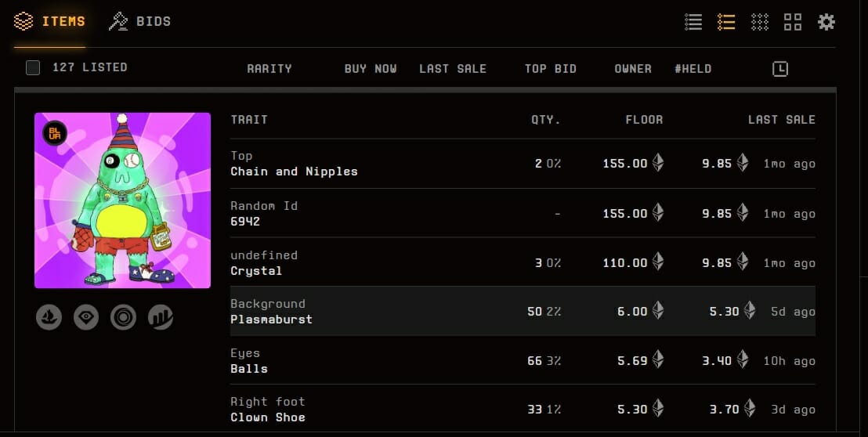Viewport: 868px width, 437px height.
Task: Select the highlighted trait list view icon
Action: [726, 22]
